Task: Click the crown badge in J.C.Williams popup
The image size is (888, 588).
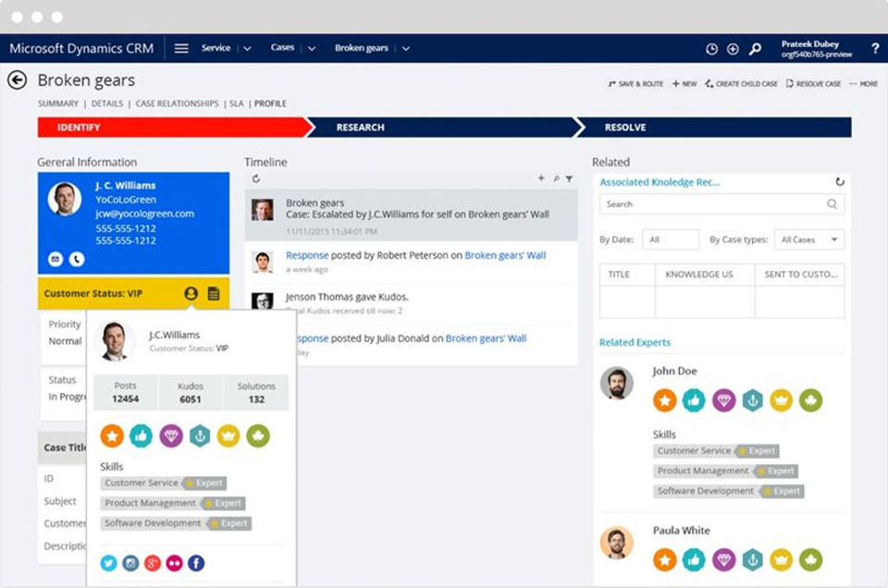Action: (x=228, y=435)
